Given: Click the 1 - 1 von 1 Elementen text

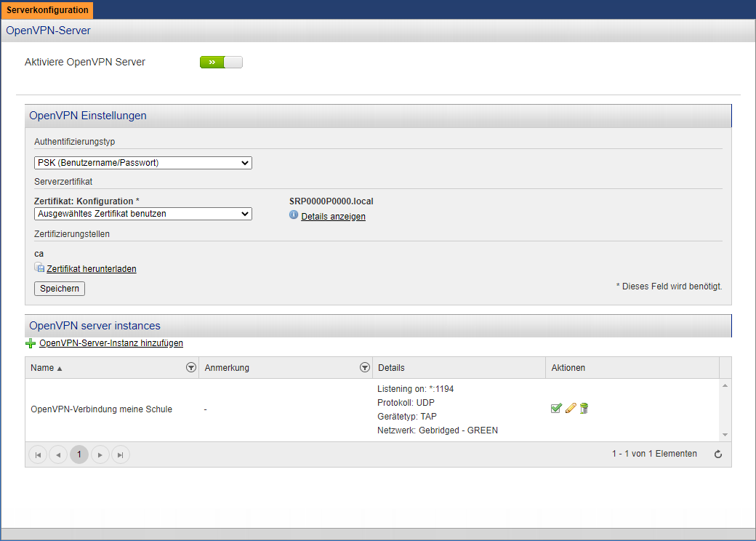Looking at the screenshot, I should tap(654, 454).
